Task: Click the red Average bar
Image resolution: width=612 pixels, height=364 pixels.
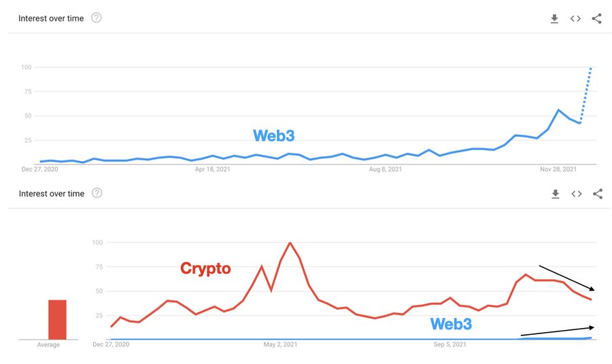Action: tap(57, 320)
